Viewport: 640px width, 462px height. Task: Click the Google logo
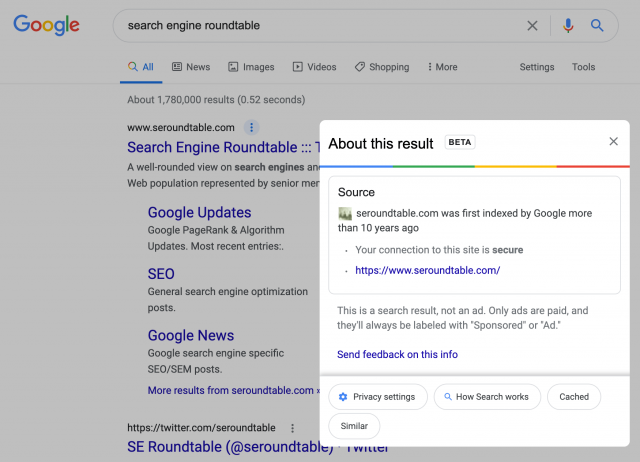(46, 25)
